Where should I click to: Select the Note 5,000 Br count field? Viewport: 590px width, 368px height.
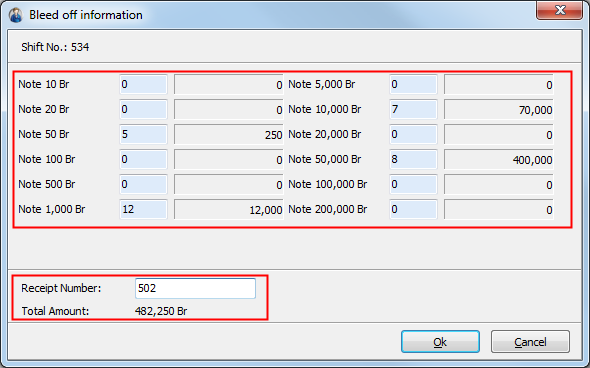tap(413, 84)
